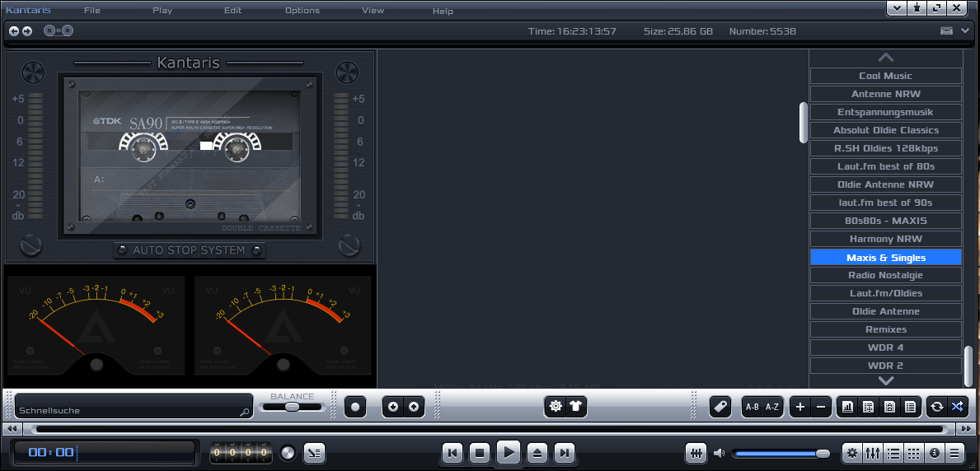The height and width of the screenshot is (471, 980).
Task: Open the View menu
Action: tap(373, 11)
